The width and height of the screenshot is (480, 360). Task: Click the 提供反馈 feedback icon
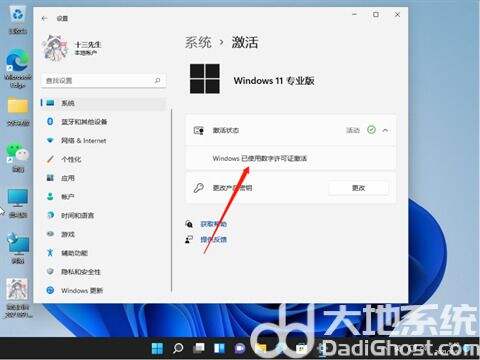pos(189,239)
